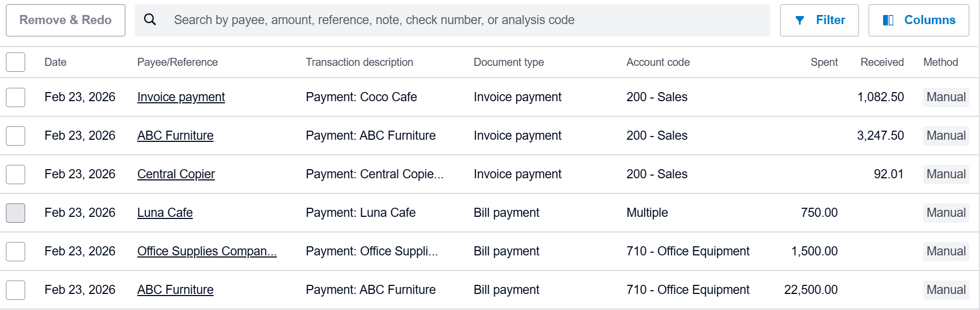Tick the Central Copier row checkbox

point(16,174)
